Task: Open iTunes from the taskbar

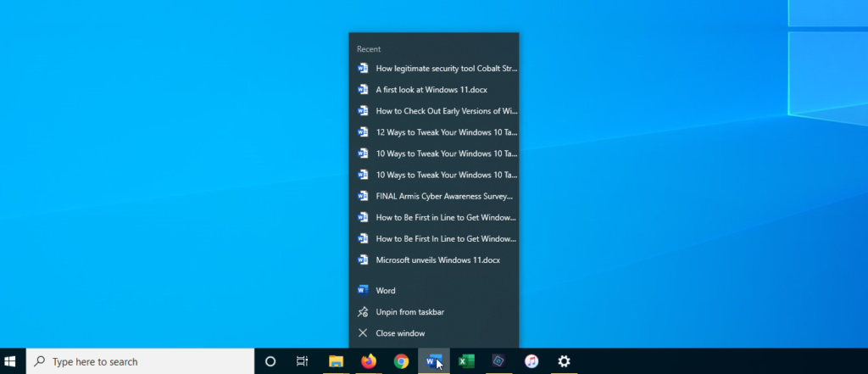Action: pyautogui.click(x=531, y=361)
